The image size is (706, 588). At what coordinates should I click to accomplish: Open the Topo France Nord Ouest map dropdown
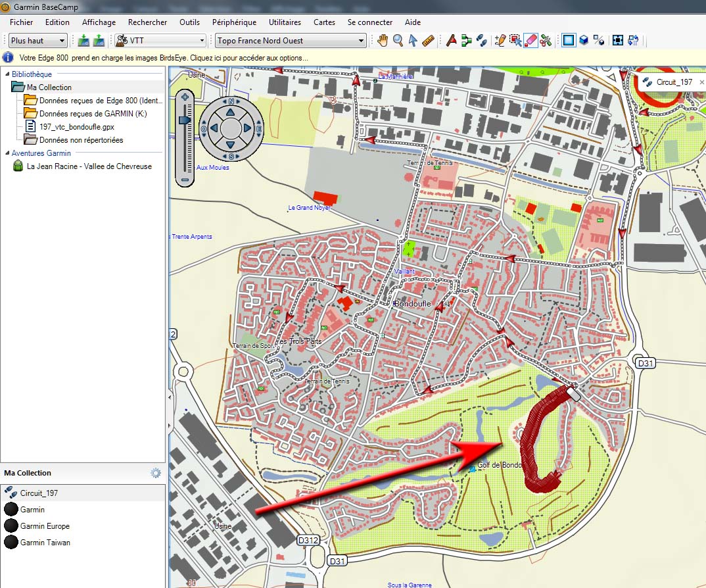291,41
